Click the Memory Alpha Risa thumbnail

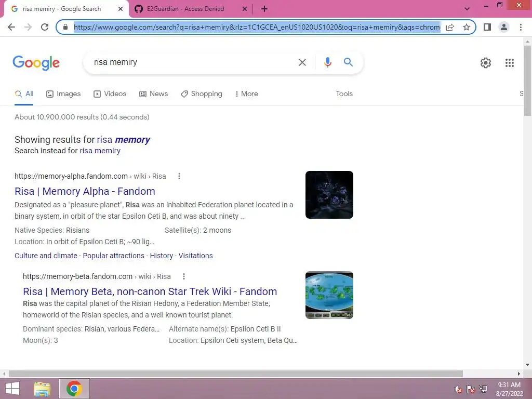click(x=329, y=195)
